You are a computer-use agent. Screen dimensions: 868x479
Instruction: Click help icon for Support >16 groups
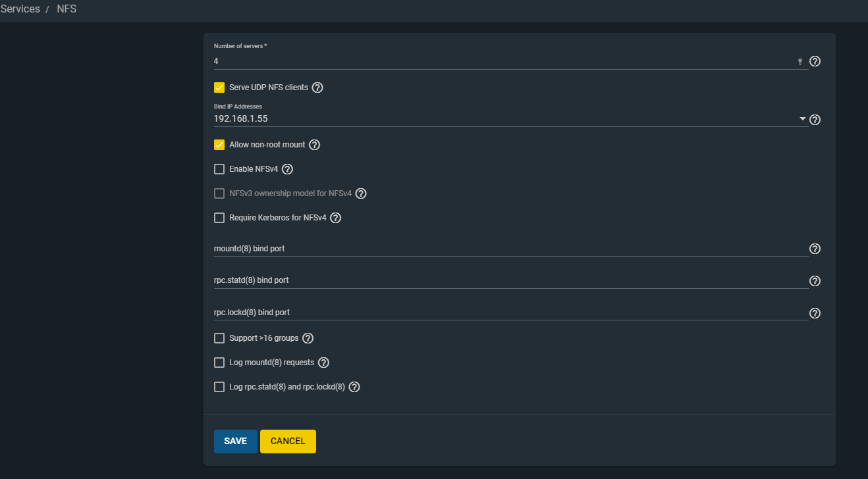(308, 338)
